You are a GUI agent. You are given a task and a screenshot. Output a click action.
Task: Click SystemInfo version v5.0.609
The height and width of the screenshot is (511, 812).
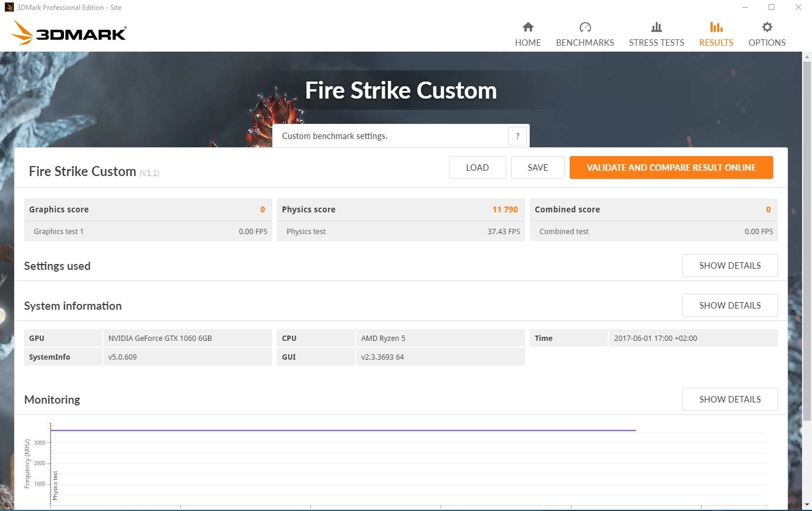click(x=123, y=357)
